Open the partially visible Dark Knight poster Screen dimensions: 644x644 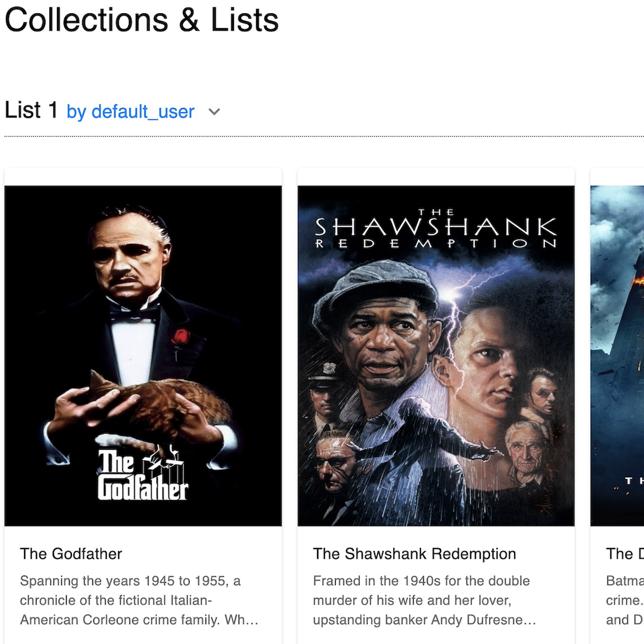point(617,356)
